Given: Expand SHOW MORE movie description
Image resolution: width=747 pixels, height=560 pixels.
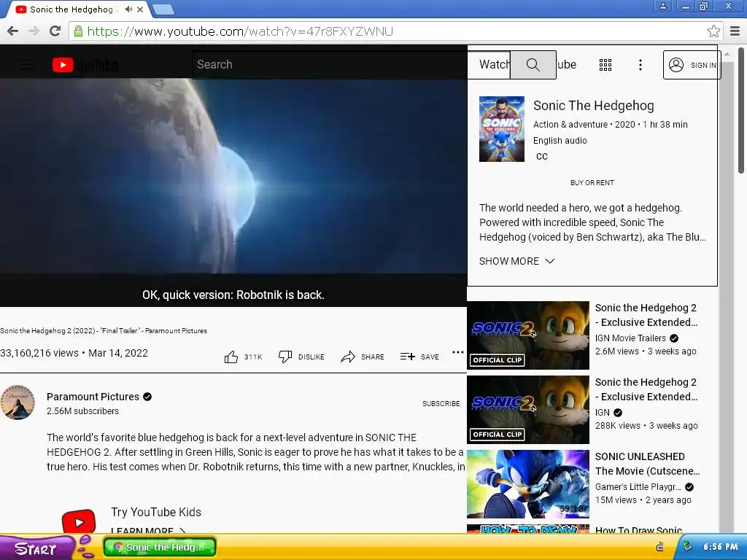Looking at the screenshot, I should pyautogui.click(x=517, y=261).
